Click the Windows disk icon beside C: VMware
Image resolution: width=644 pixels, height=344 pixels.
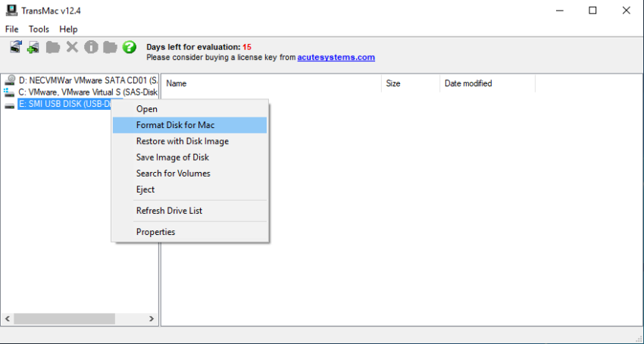pyautogui.click(x=9, y=92)
